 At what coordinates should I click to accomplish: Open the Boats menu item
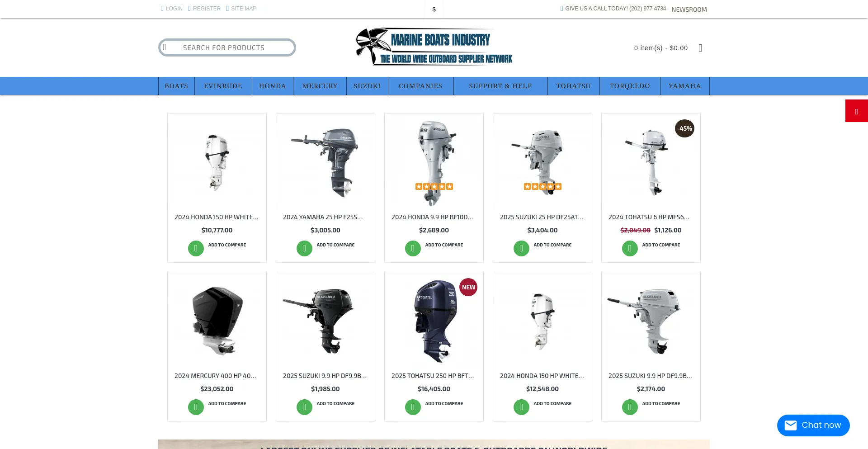click(176, 86)
